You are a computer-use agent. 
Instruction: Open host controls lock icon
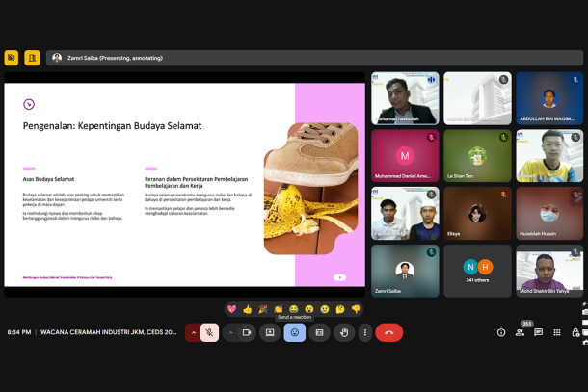[x=575, y=332]
